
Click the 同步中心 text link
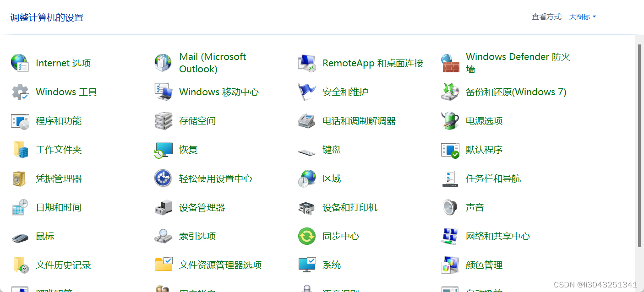coord(341,236)
